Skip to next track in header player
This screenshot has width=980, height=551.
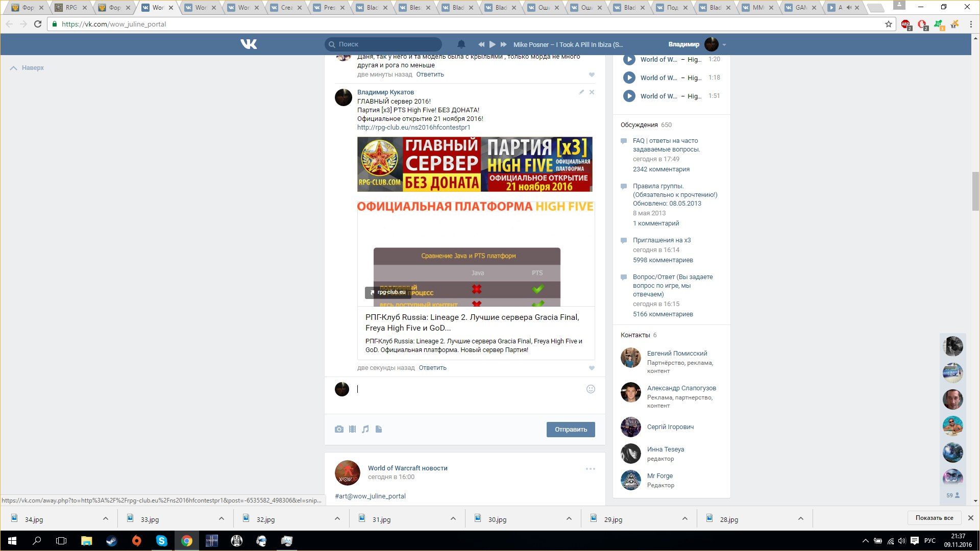coord(504,44)
